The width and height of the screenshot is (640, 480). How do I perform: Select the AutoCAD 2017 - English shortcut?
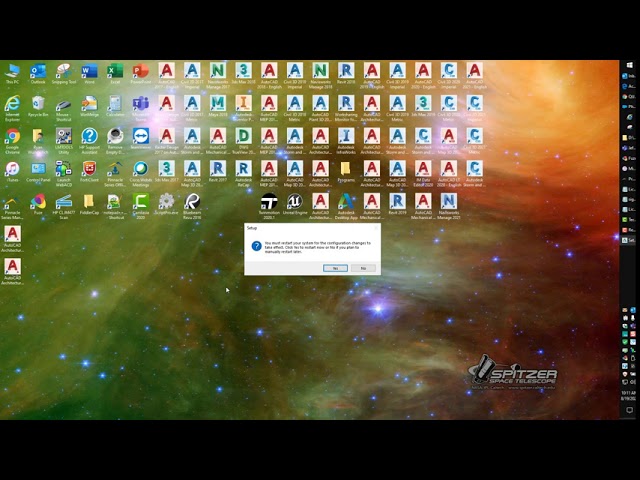pyautogui.click(x=167, y=76)
